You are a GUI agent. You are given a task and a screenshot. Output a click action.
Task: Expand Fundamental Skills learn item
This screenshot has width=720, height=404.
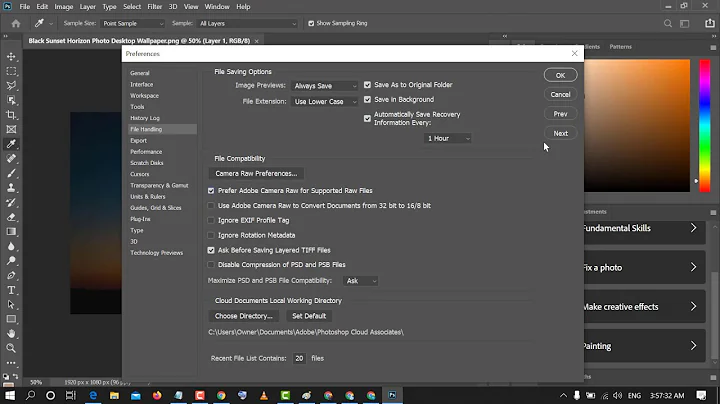click(644, 228)
